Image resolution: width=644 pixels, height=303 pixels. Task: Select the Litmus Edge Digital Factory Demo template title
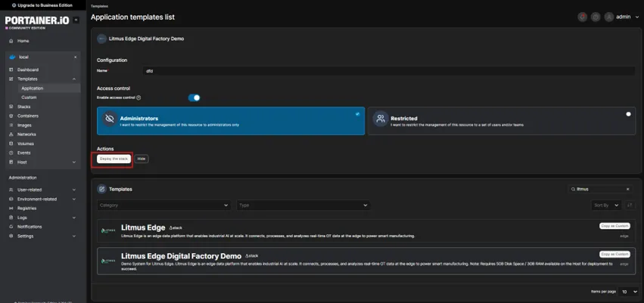click(x=181, y=256)
